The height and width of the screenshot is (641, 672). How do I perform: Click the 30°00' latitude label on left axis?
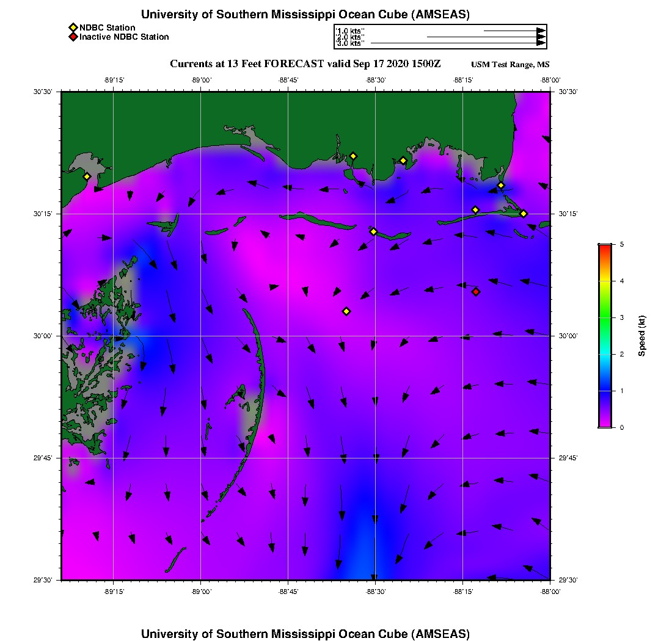coord(44,336)
